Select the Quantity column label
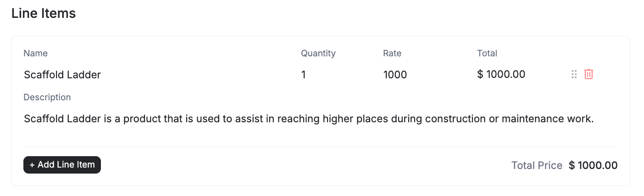644x196 pixels. click(318, 53)
